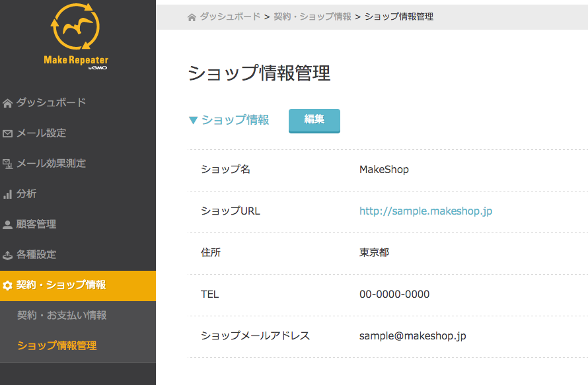Screen dimensions: 588x385
Task: Open mail settings via envelope icon
Action: [x=8, y=133]
